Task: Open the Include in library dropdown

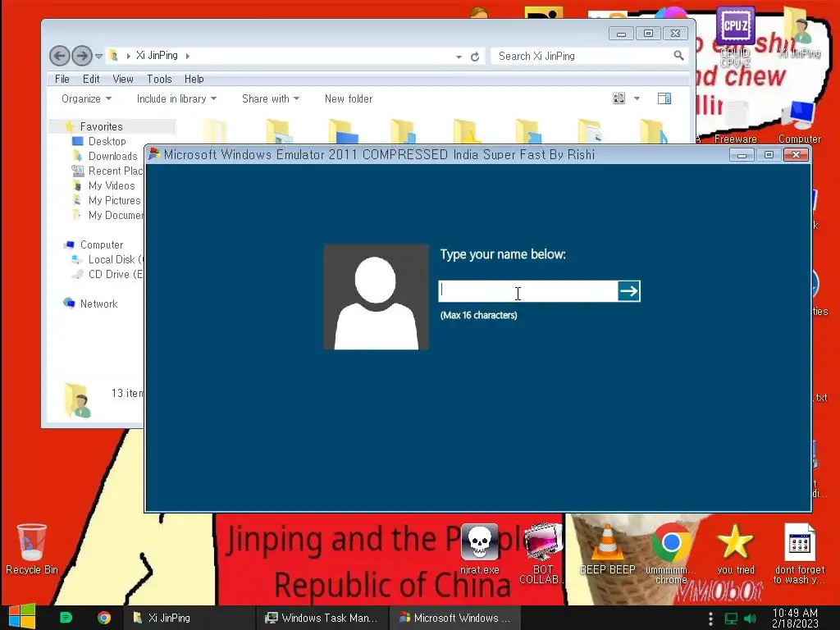Action: [176, 98]
